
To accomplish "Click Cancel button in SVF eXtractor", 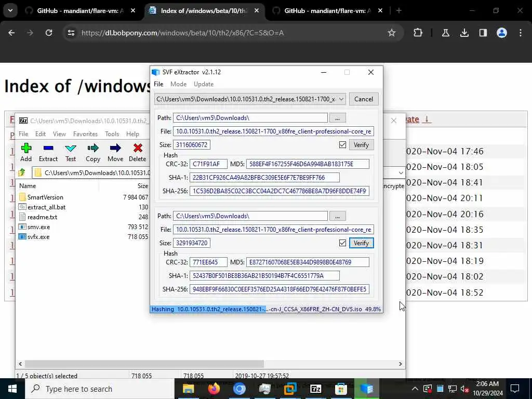I will tap(363, 99).
